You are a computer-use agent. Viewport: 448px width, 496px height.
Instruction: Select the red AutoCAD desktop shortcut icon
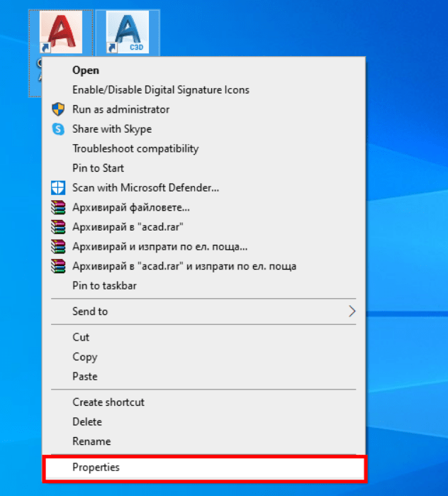click(x=61, y=32)
